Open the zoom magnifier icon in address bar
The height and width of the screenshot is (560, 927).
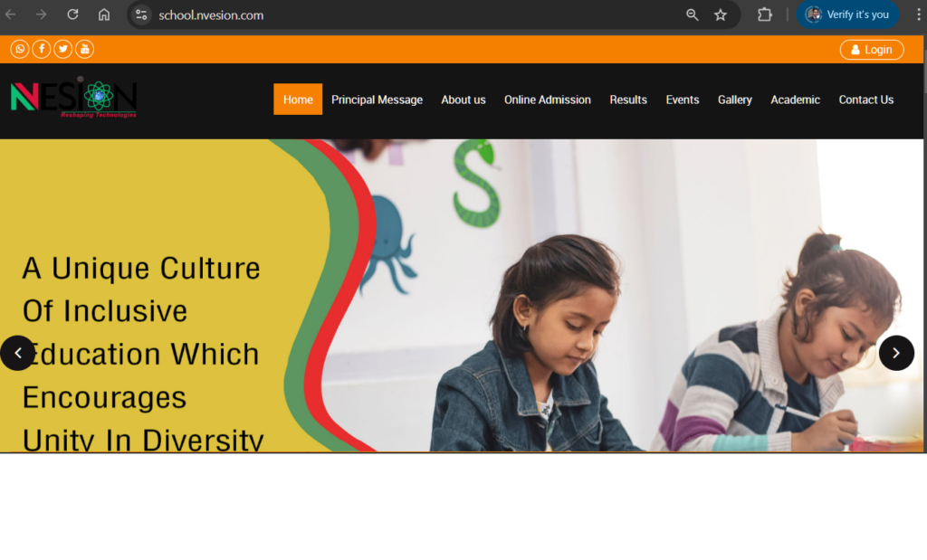[693, 14]
